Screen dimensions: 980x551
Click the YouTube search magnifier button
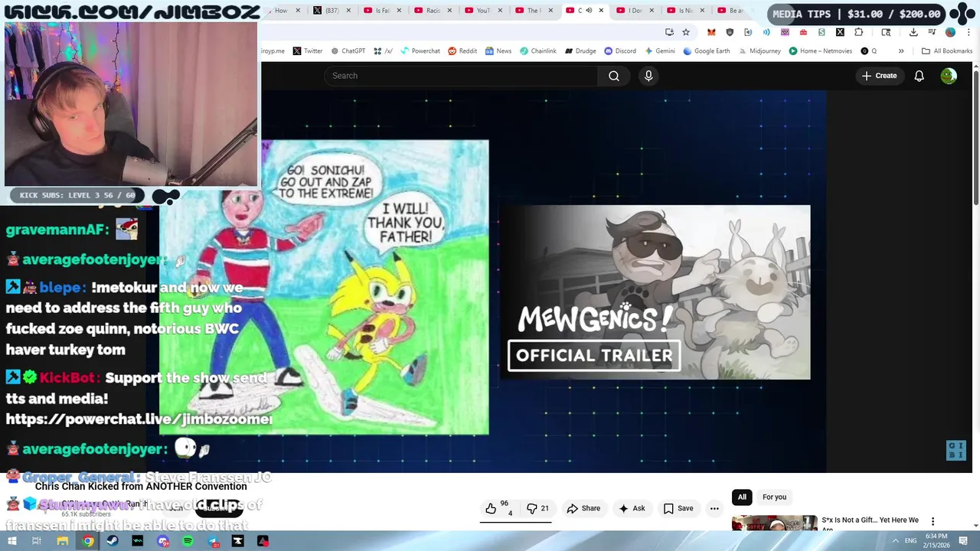614,76
